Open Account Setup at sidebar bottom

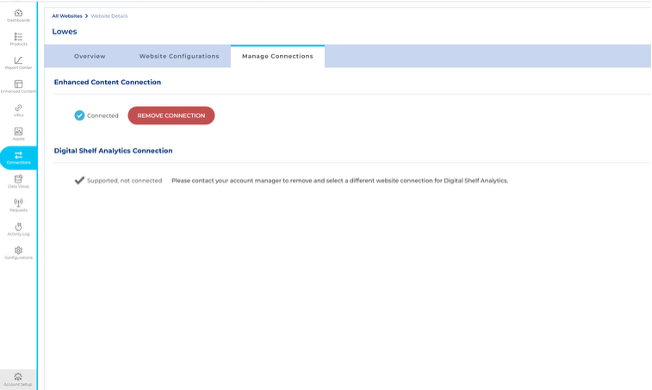click(18, 380)
